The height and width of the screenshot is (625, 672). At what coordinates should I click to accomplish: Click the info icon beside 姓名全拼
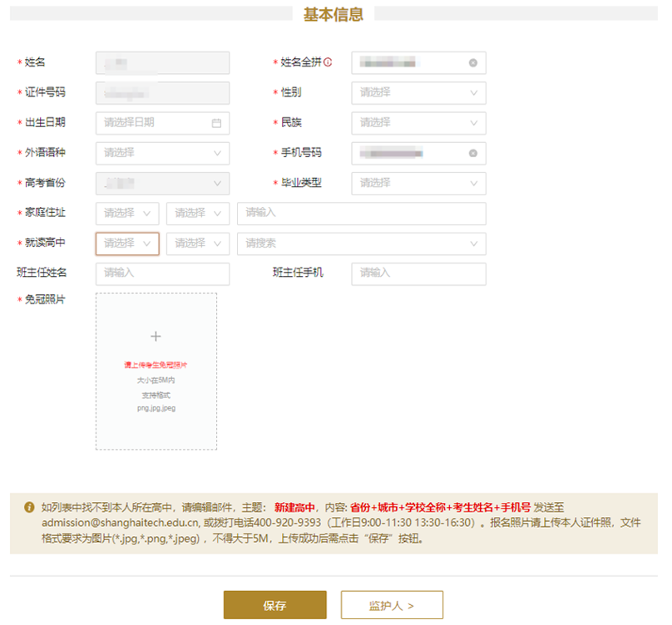(329, 62)
